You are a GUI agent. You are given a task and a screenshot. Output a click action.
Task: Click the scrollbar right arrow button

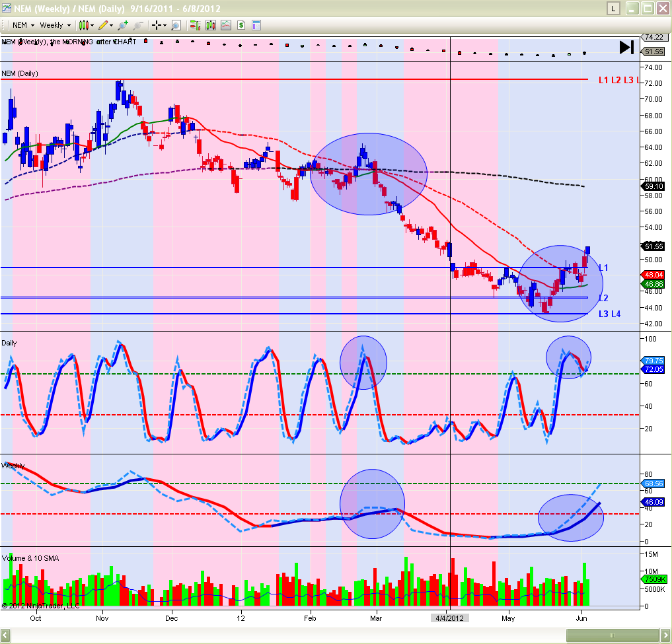[x=665, y=635]
